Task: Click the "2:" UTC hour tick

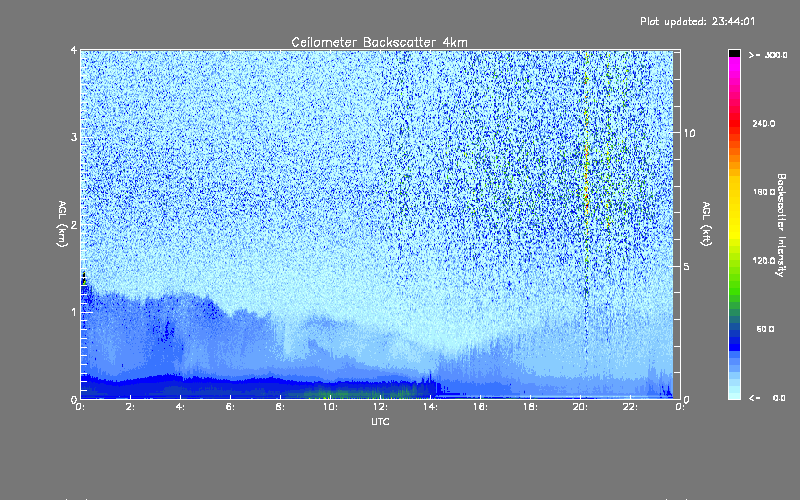Action: (x=130, y=407)
